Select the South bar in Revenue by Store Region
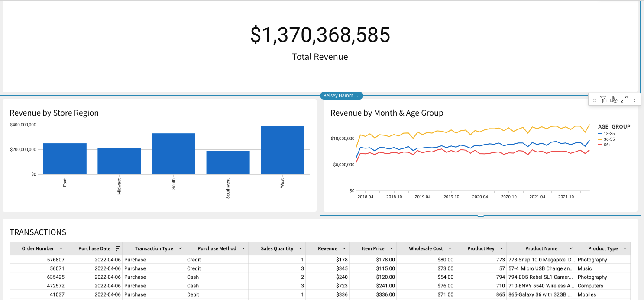 pyautogui.click(x=174, y=154)
